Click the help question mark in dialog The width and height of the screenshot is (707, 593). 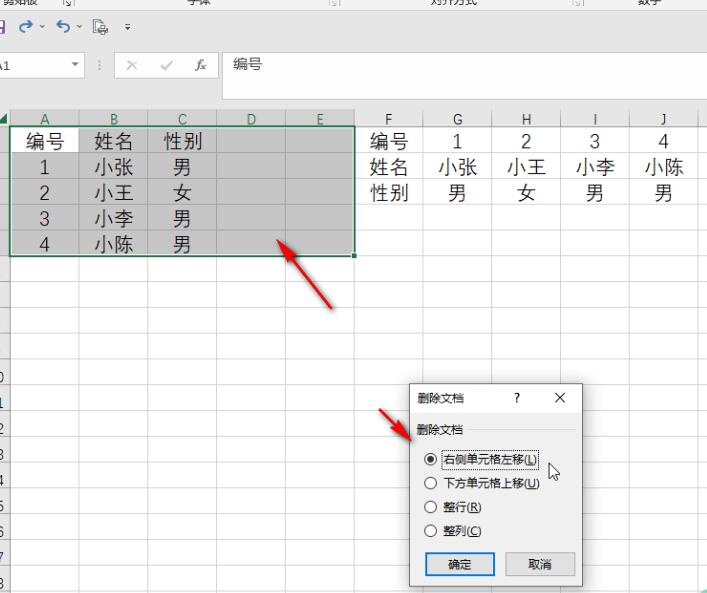tap(517, 398)
